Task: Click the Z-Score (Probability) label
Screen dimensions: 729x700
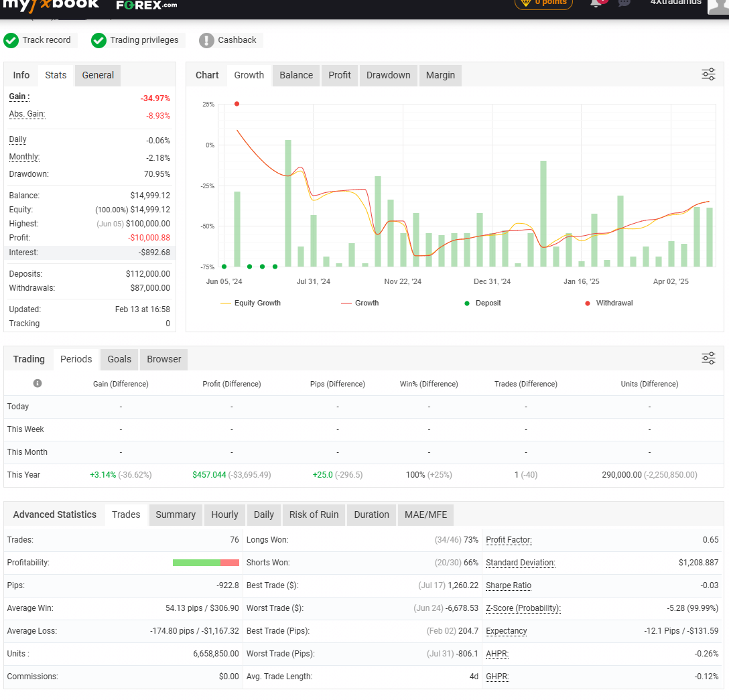Action: 523,608
